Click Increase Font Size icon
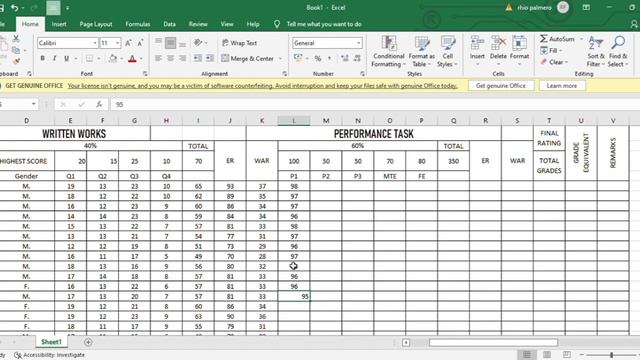This screenshot has height=360, width=640. (x=128, y=43)
